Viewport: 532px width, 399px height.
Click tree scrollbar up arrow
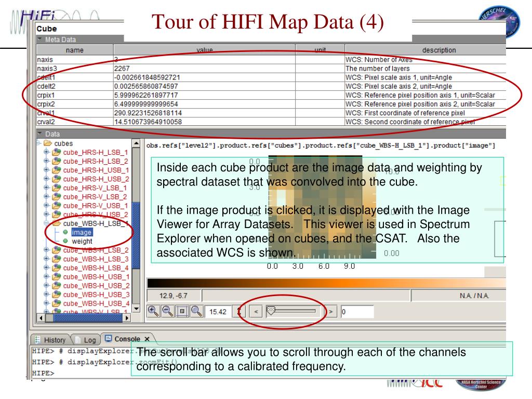[136, 143]
